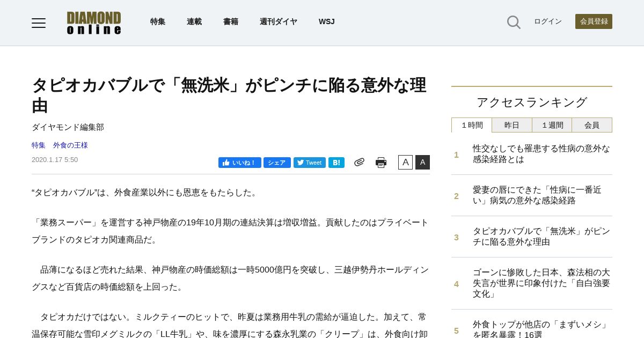Image resolution: width=644 pixels, height=338 pixels.
Task: Click the first sentence "タピオカバブル"は、外食産業
Action: pyautogui.click(x=145, y=193)
